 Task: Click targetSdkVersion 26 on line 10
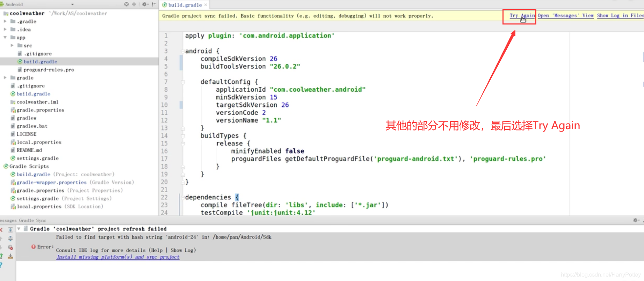[x=252, y=105]
